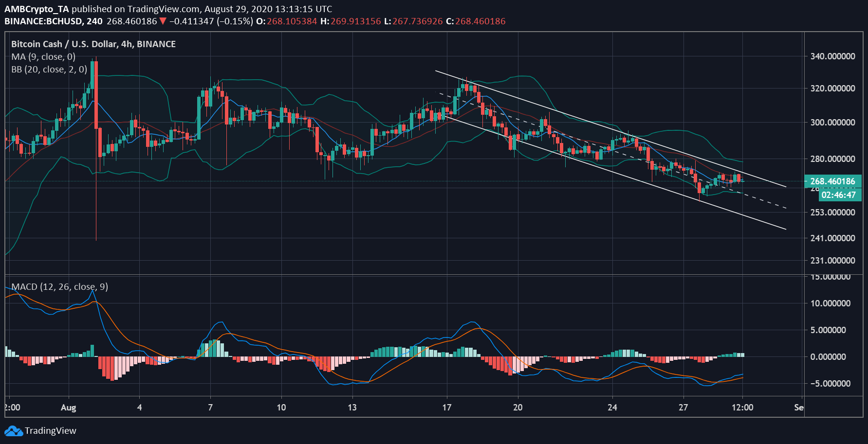Click the 20 date label on time axis
This screenshot has height=444, width=868.
[x=518, y=408]
